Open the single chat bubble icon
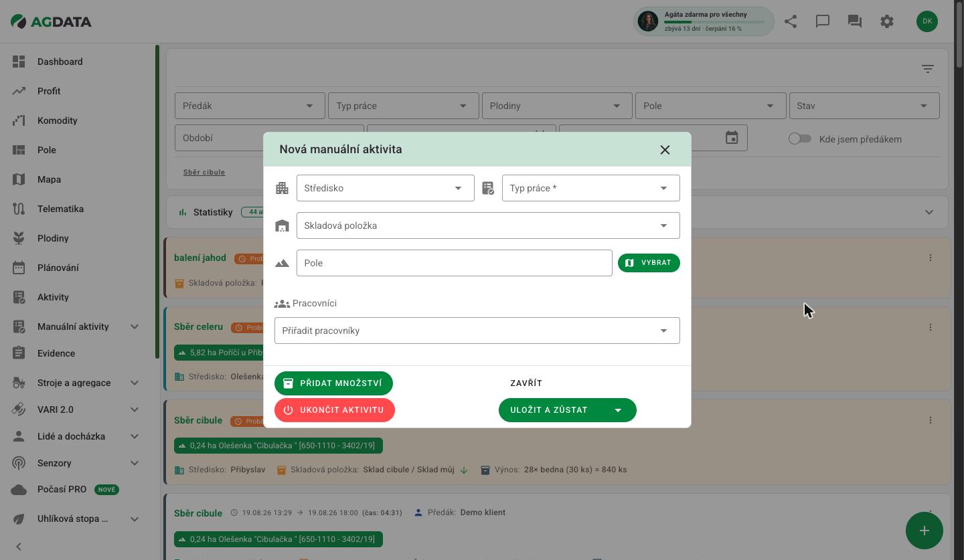 pos(823,21)
